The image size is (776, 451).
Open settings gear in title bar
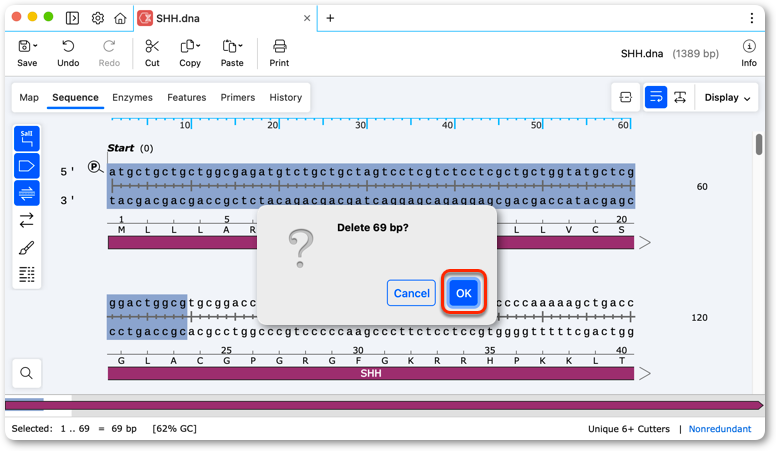point(98,18)
